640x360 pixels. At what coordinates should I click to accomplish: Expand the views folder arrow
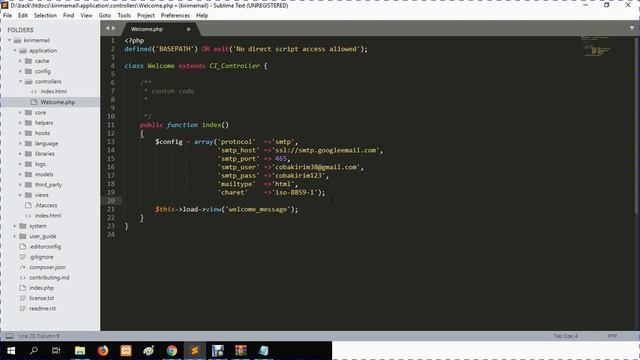coord(20,195)
